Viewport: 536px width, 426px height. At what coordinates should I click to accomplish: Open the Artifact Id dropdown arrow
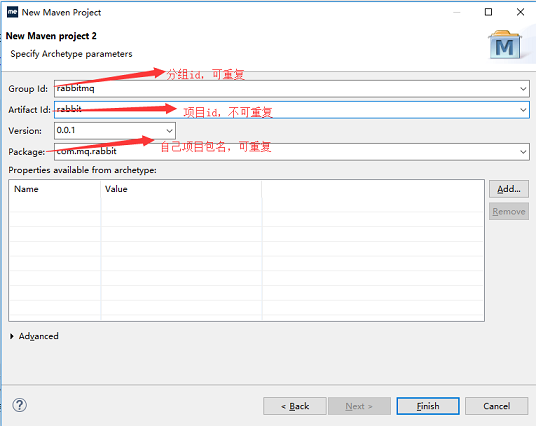523,110
